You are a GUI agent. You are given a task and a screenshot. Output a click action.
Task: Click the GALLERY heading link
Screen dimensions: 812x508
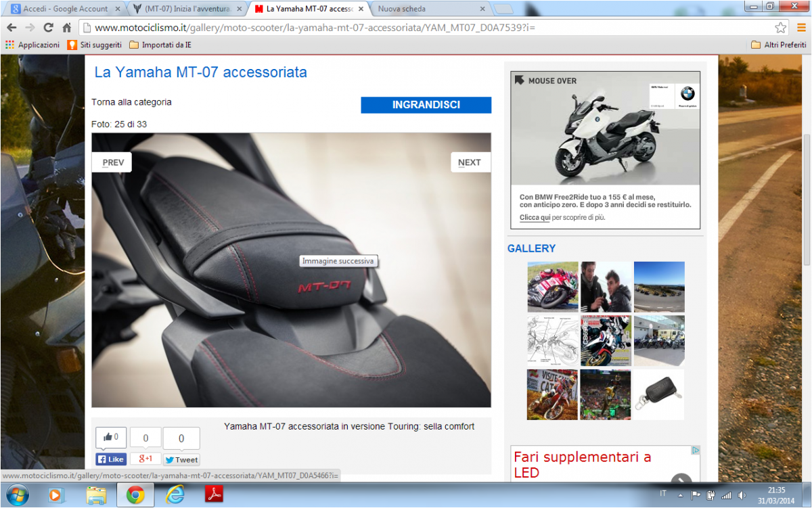pos(531,249)
